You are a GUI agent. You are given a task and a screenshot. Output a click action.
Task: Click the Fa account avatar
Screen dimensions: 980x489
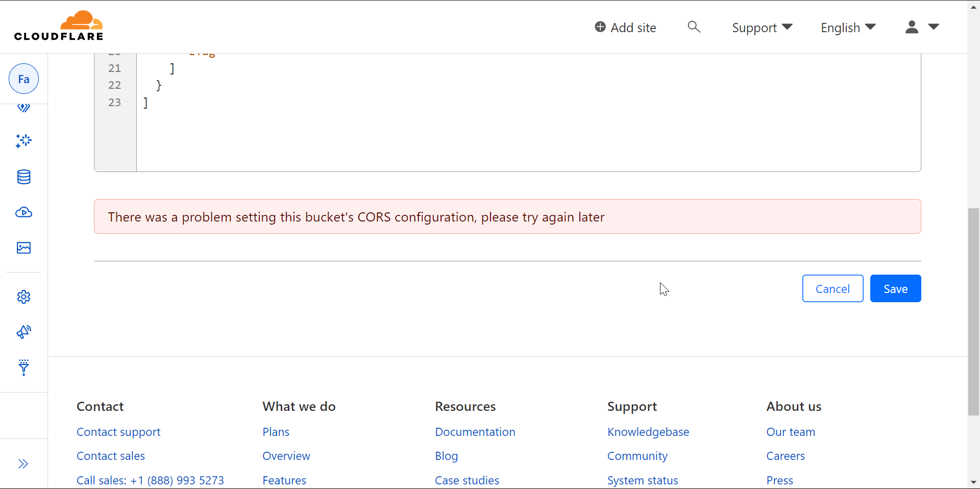(23, 79)
